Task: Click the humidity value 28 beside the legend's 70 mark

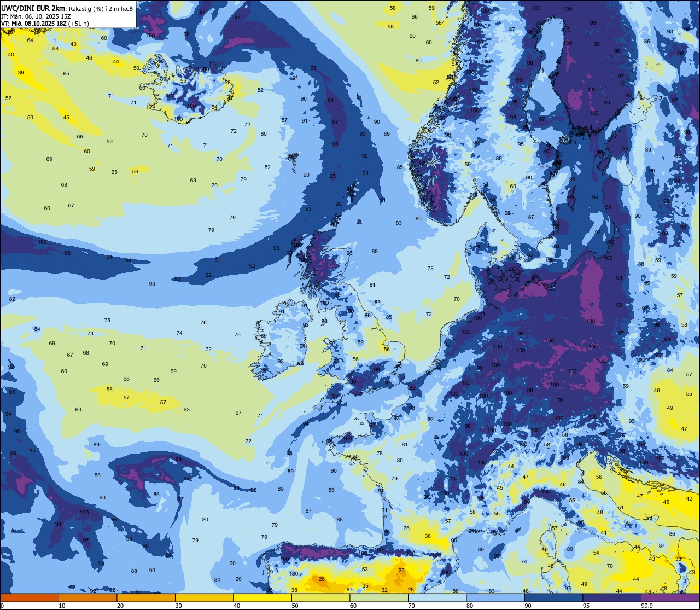Action: pyautogui.click(x=411, y=589)
